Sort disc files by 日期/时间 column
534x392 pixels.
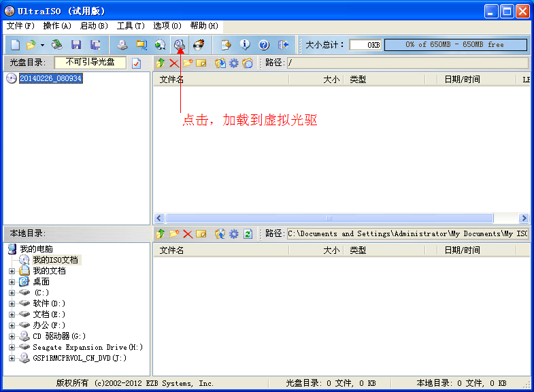coord(476,80)
